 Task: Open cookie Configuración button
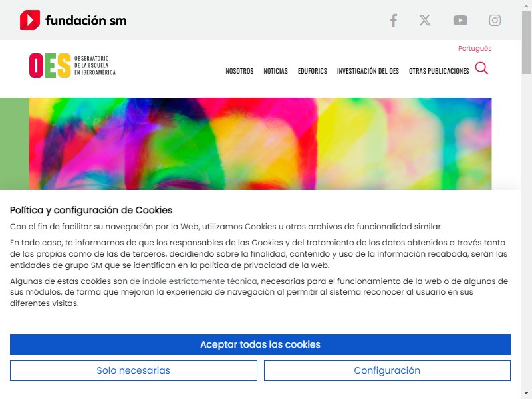387,370
